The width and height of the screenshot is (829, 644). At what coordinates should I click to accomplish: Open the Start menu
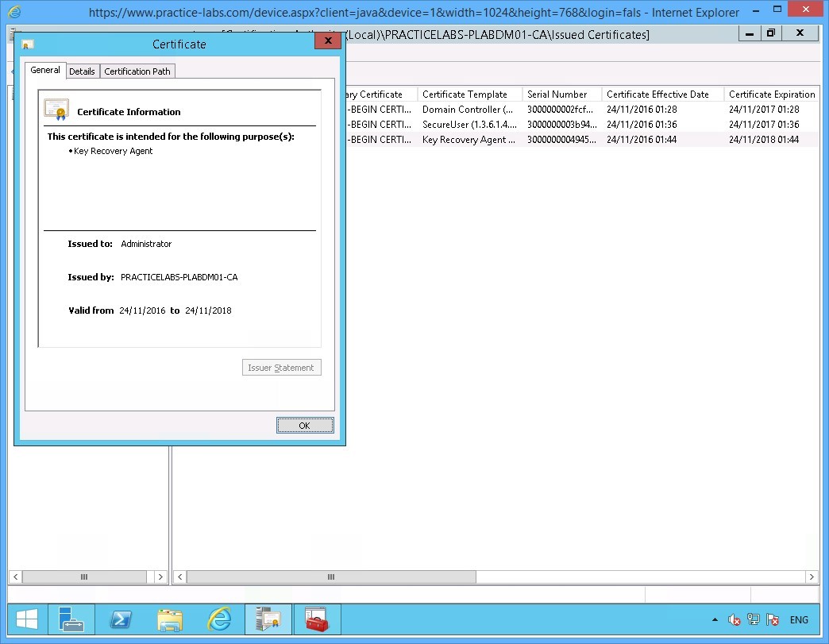pyautogui.click(x=25, y=619)
